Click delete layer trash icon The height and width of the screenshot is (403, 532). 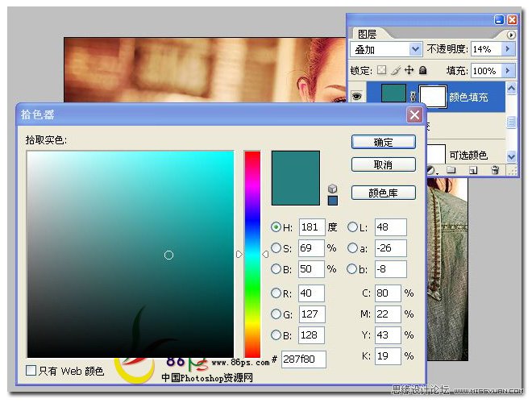[x=495, y=169]
